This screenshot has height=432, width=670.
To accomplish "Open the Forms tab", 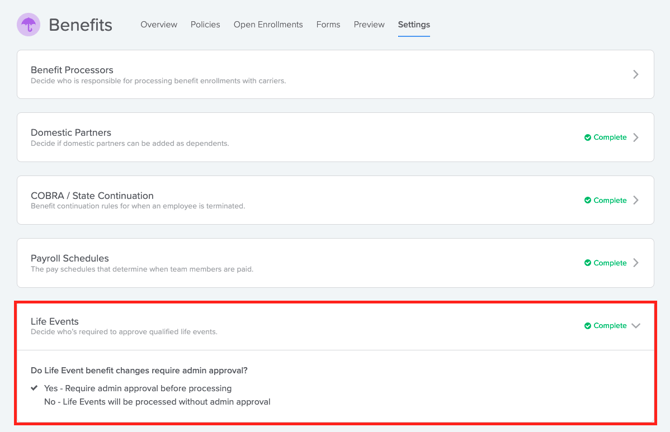I will tap(328, 25).
